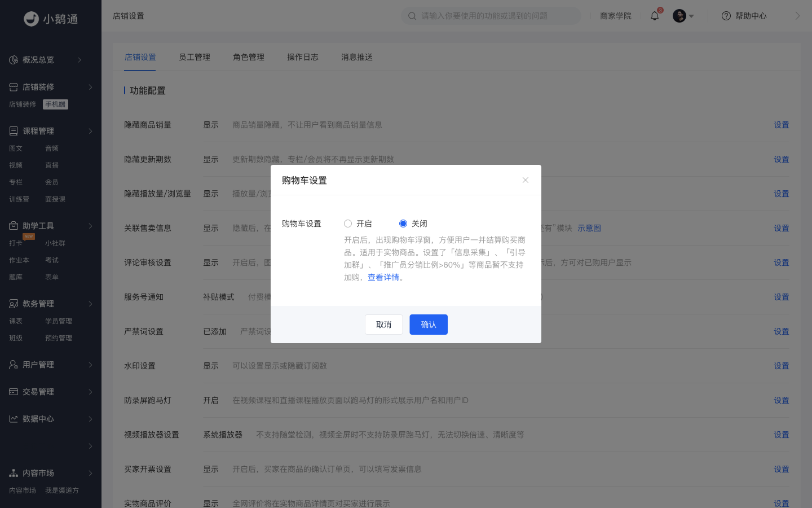This screenshot has width=812, height=508.
Task: Click the 店铺装修 shop icon
Action: tap(14, 87)
